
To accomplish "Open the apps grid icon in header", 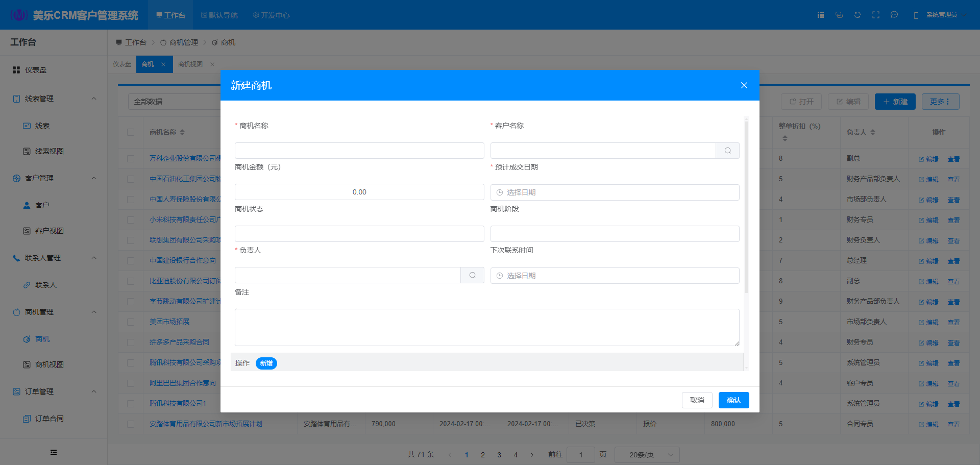I will tap(821, 15).
